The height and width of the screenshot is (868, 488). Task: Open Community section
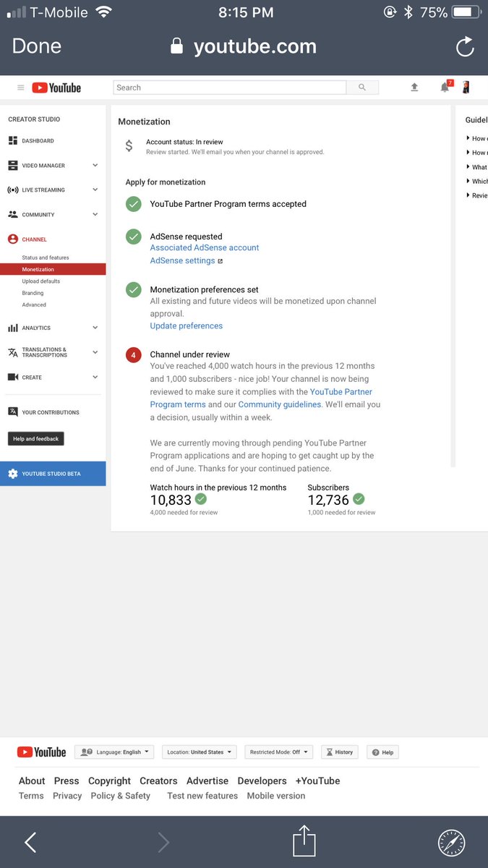[x=38, y=215]
